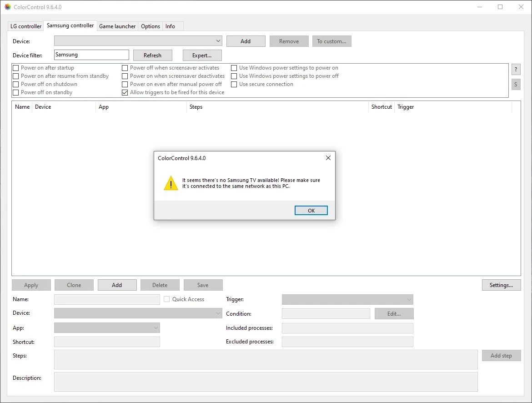
Task: Close the ColorControl main window
Action: click(x=521, y=7)
